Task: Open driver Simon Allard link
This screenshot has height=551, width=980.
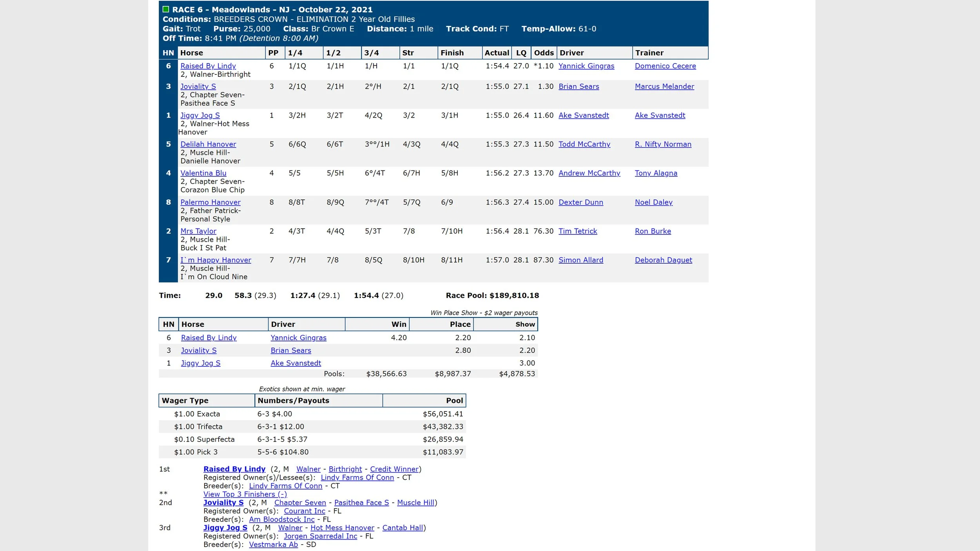Action: click(581, 260)
